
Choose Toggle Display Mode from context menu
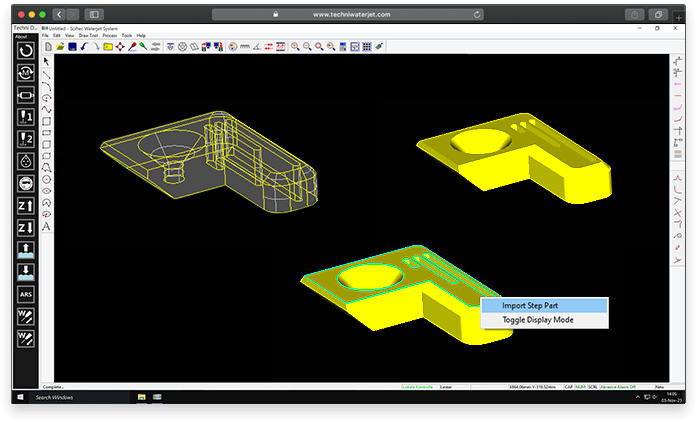click(x=545, y=320)
